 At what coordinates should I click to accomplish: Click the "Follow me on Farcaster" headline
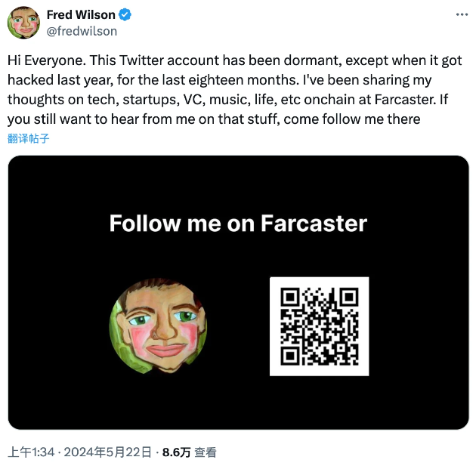point(238,224)
